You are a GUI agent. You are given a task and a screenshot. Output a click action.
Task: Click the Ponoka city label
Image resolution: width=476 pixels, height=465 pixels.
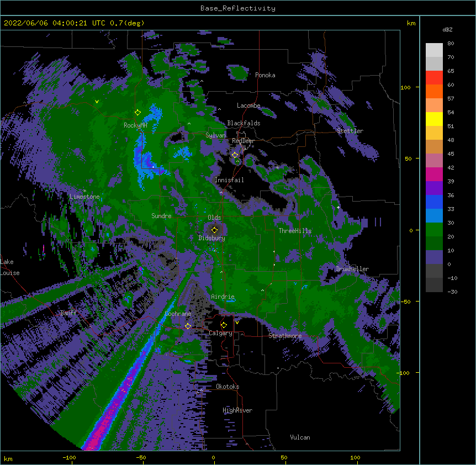[265, 75]
